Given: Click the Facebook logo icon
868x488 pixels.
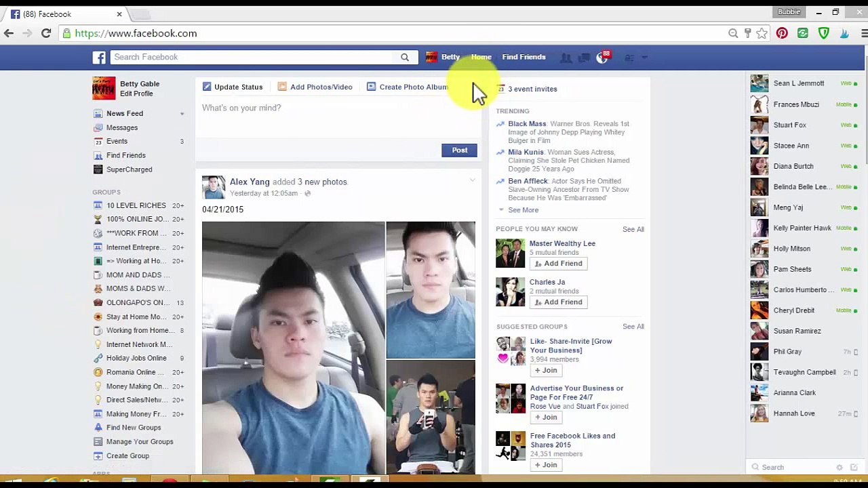Looking at the screenshot, I should click(99, 58).
